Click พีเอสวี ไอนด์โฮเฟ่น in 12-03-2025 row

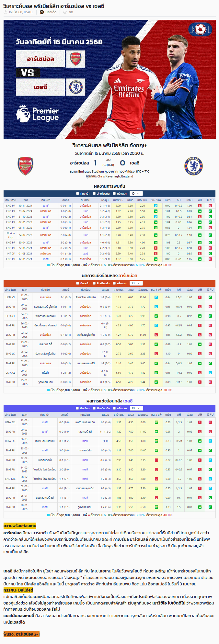(86, 297)
